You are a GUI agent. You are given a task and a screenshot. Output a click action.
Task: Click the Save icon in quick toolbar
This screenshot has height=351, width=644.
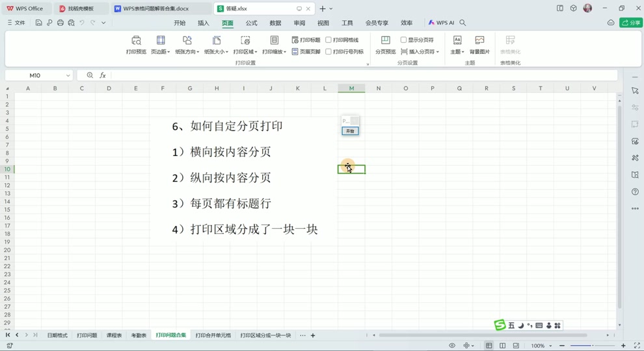(x=38, y=23)
